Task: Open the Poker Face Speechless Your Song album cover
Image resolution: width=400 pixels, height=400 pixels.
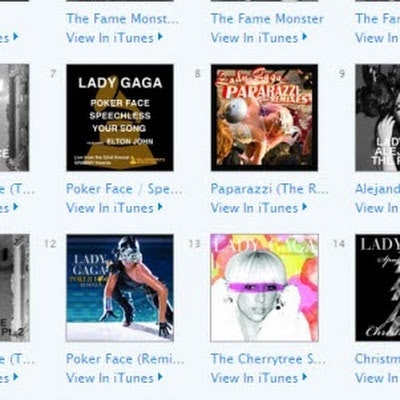Action: (x=120, y=118)
